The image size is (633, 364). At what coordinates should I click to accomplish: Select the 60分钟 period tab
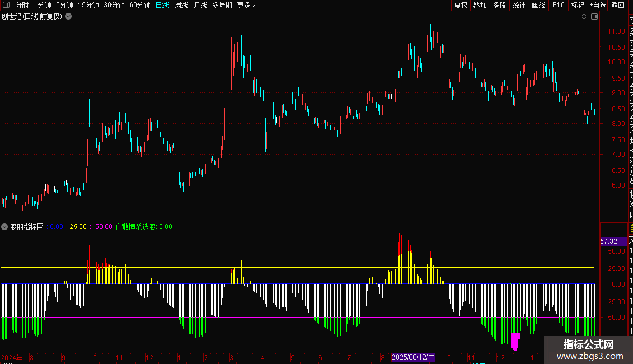click(140, 5)
